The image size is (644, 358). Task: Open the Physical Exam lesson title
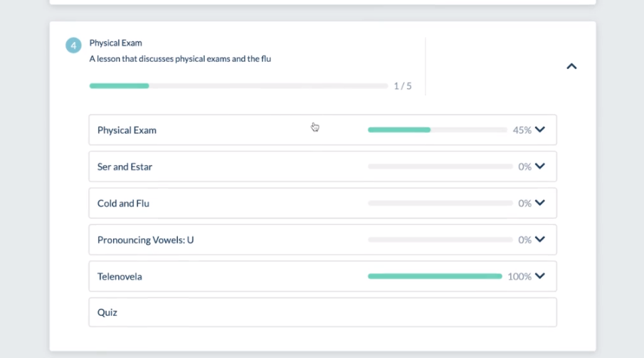115,43
